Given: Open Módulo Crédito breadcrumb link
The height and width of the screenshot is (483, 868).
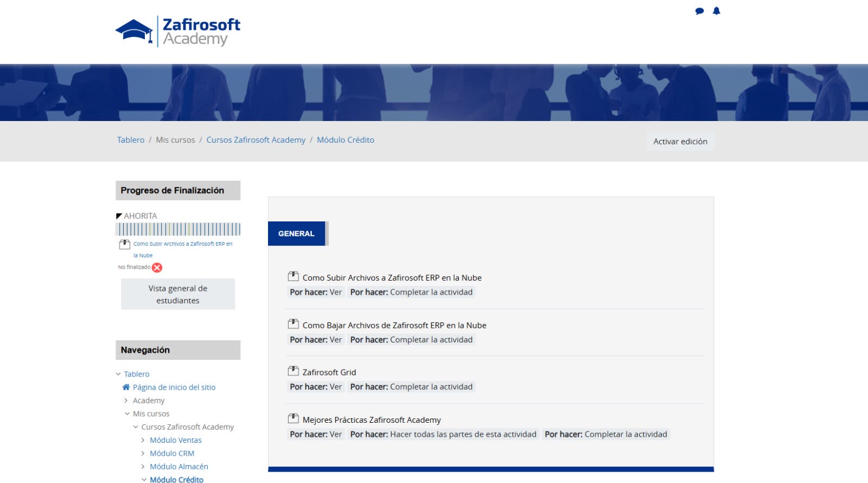Looking at the screenshot, I should (x=346, y=140).
